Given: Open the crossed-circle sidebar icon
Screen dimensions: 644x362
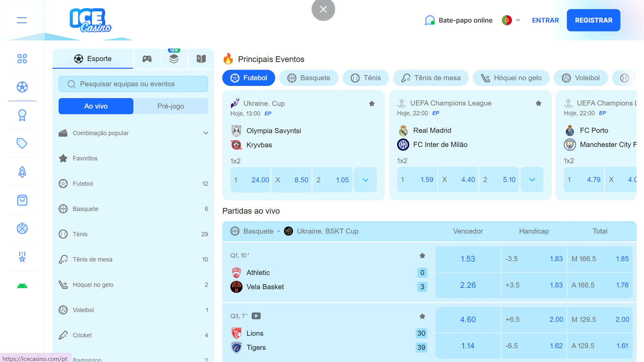Looking at the screenshot, I should click(x=22, y=229).
